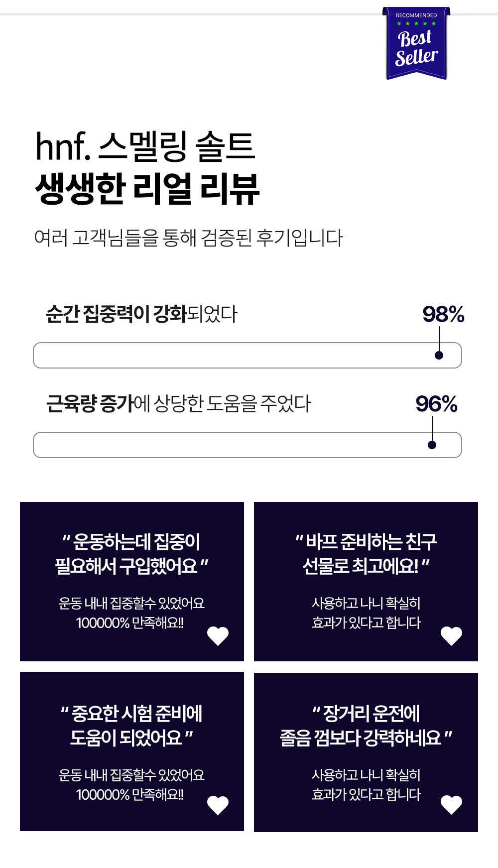Click the Best Seller ribbon badge
498x868 pixels.
click(416, 43)
